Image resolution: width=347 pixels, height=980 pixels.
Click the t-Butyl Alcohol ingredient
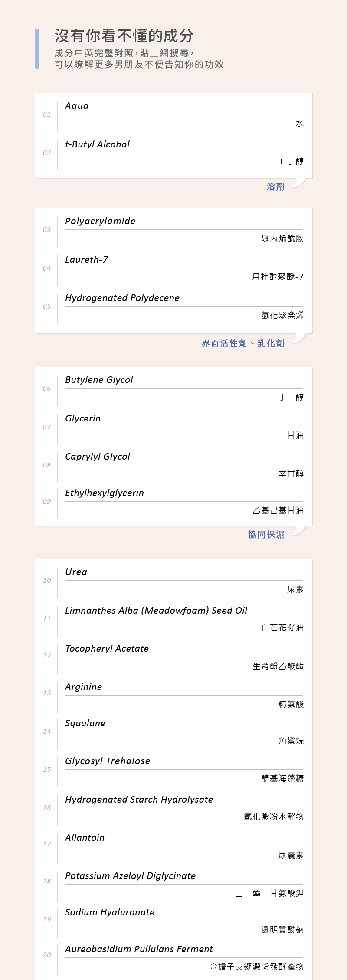[x=97, y=144]
